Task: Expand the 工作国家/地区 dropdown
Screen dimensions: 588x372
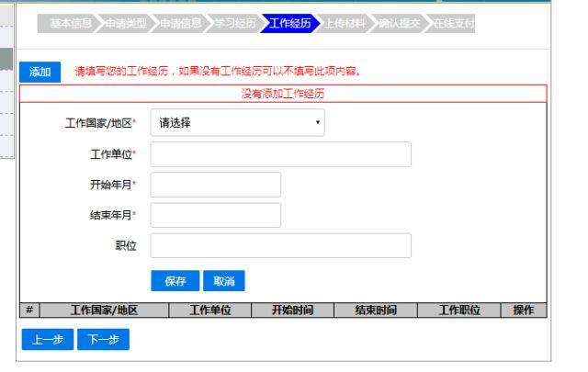Action: click(237, 123)
